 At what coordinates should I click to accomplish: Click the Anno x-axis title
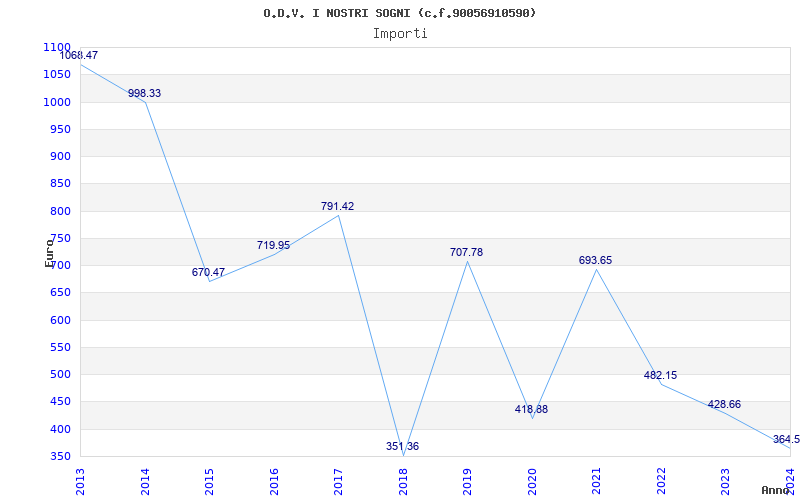[776, 490]
